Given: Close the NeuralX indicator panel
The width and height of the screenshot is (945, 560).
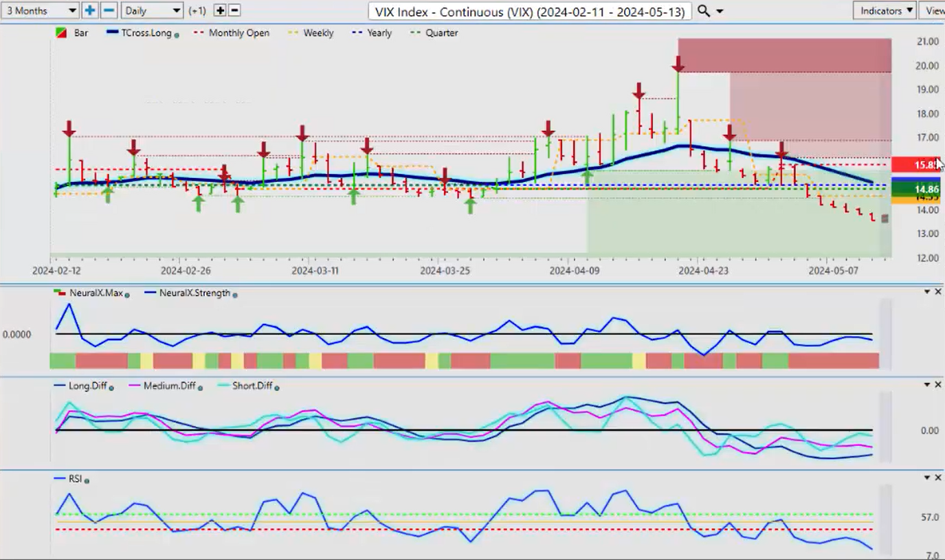Looking at the screenshot, I should click(938, 292).
